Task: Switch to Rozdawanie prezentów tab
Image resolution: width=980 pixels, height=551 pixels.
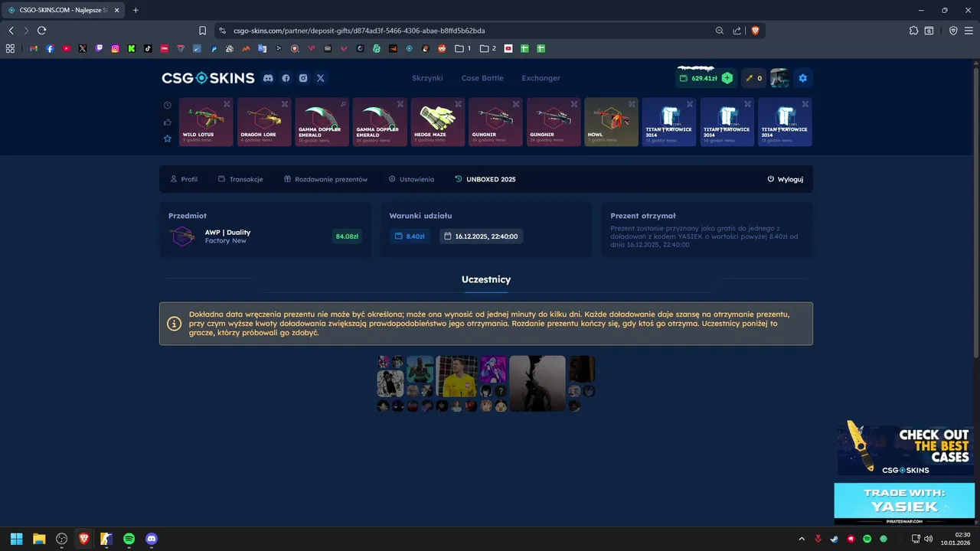Action: pyautogui.click(x=325, y=179)
